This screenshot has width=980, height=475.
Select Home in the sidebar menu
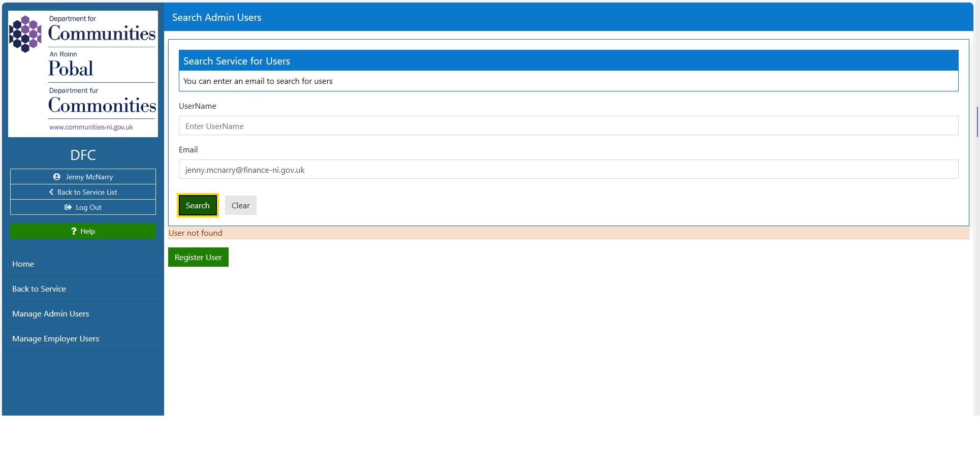coord(23,264)
